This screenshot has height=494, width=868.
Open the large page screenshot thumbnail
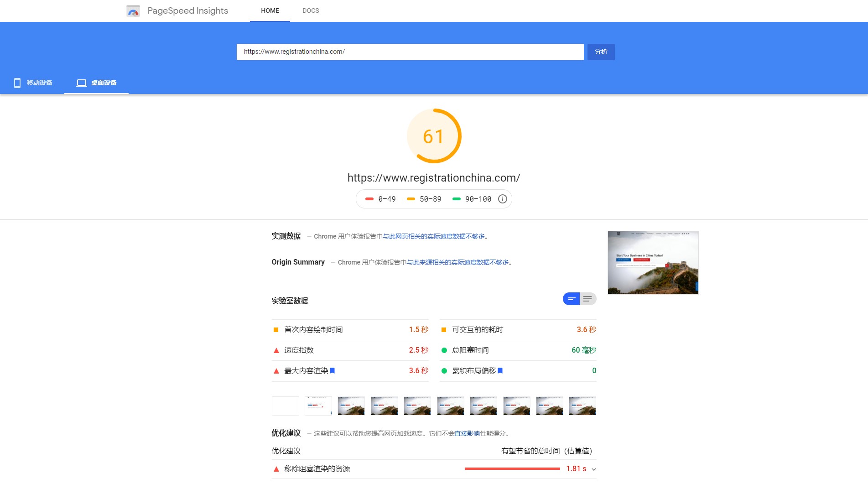click(x=653, y=263)
